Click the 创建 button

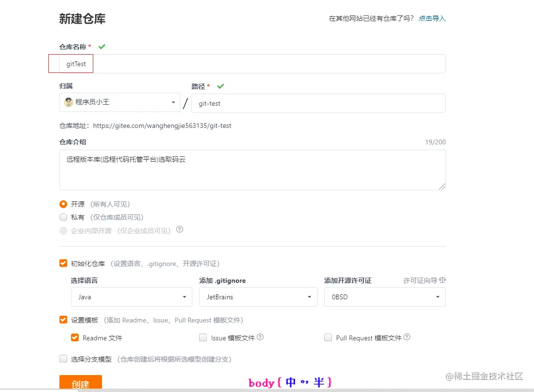[x=81, y=383]
